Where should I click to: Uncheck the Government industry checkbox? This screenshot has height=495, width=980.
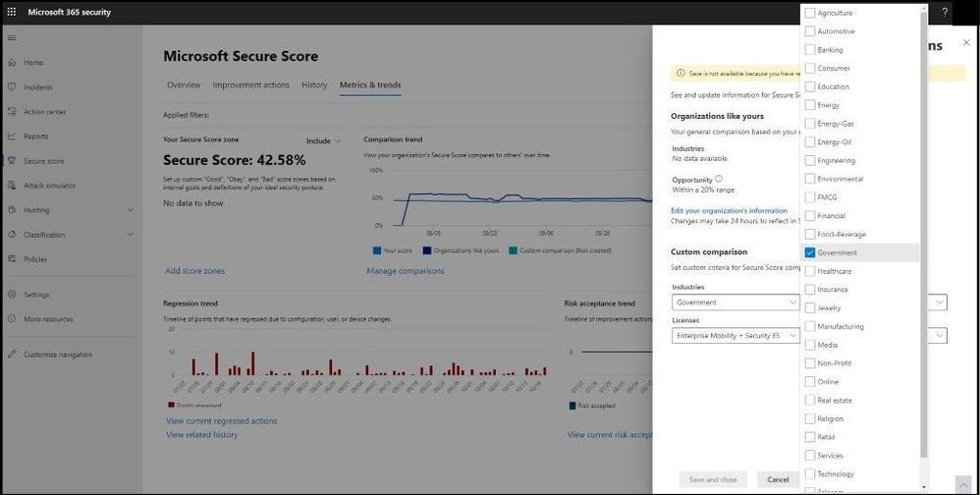810,252
